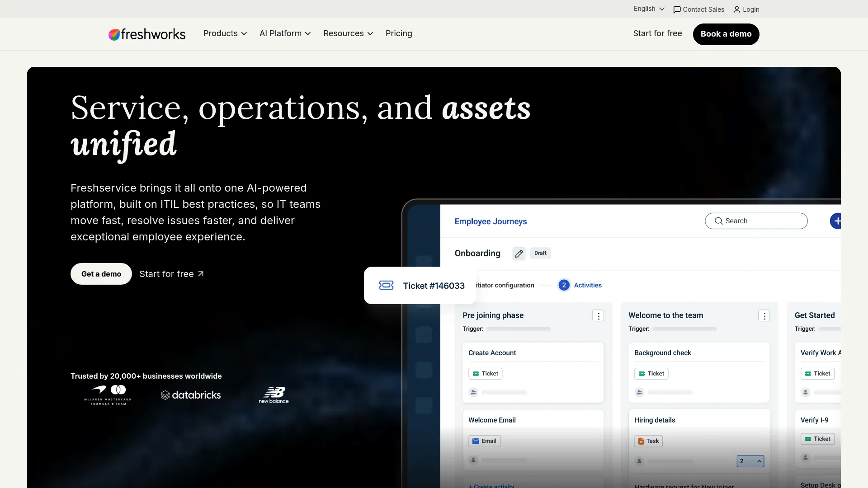Click the Ticket tag under Verify I-9
This screenshot has width=868, height=488.
(817, 439)
